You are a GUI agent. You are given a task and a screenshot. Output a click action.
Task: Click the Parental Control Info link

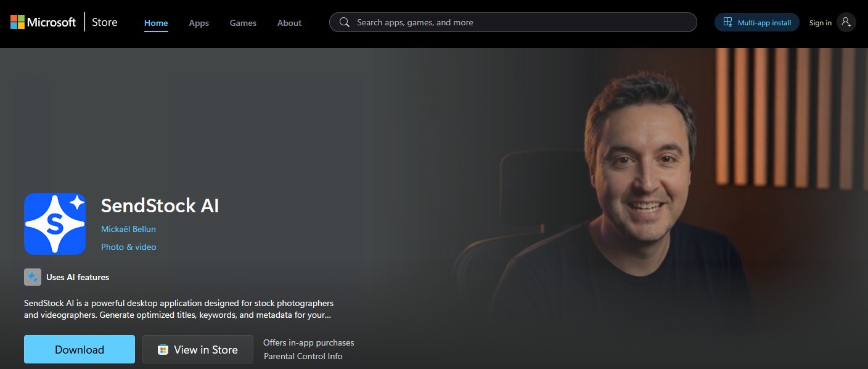point(303,356)
